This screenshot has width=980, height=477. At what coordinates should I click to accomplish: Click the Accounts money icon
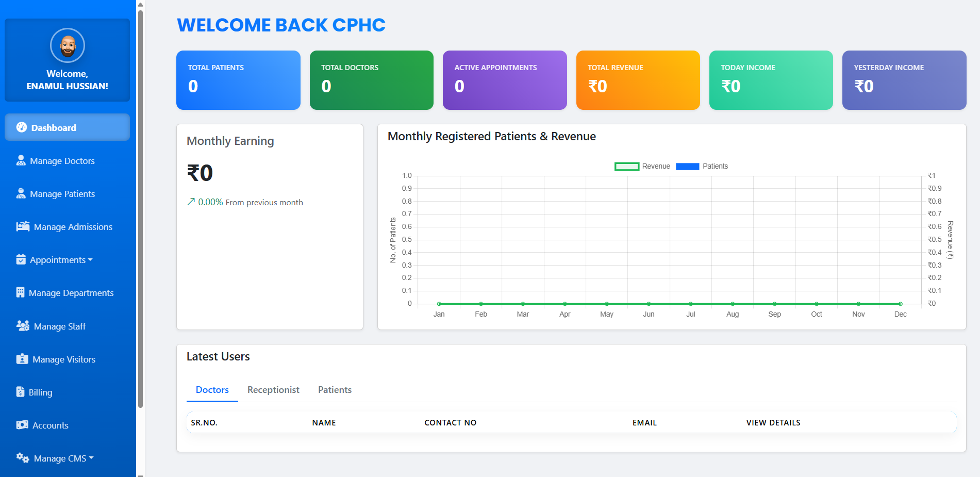tap(22, 425)
